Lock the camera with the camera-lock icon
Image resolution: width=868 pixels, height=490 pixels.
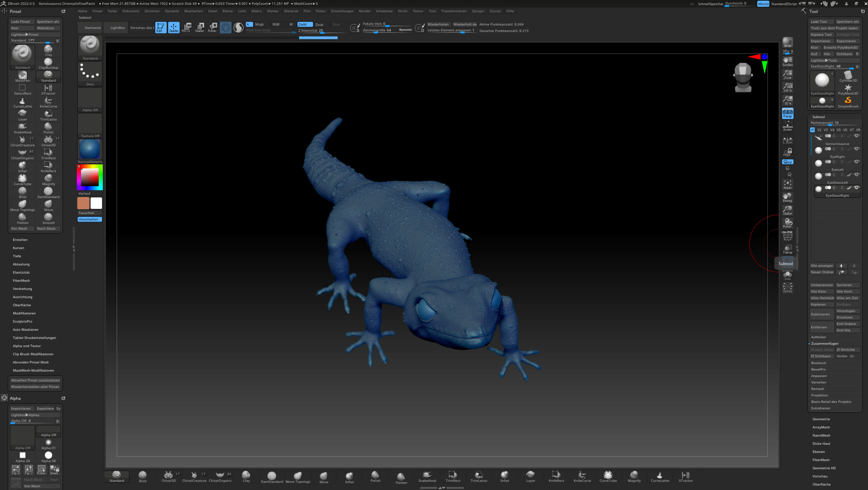pos(787,152)
